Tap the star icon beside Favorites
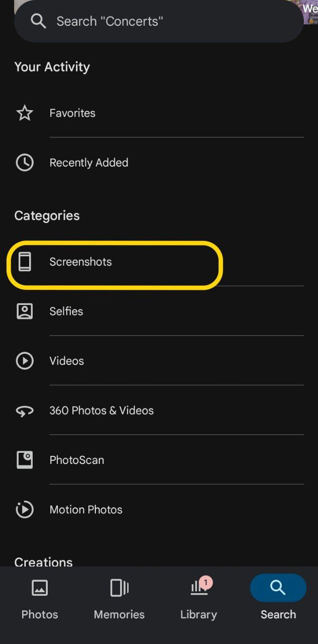 click(25, 113)
